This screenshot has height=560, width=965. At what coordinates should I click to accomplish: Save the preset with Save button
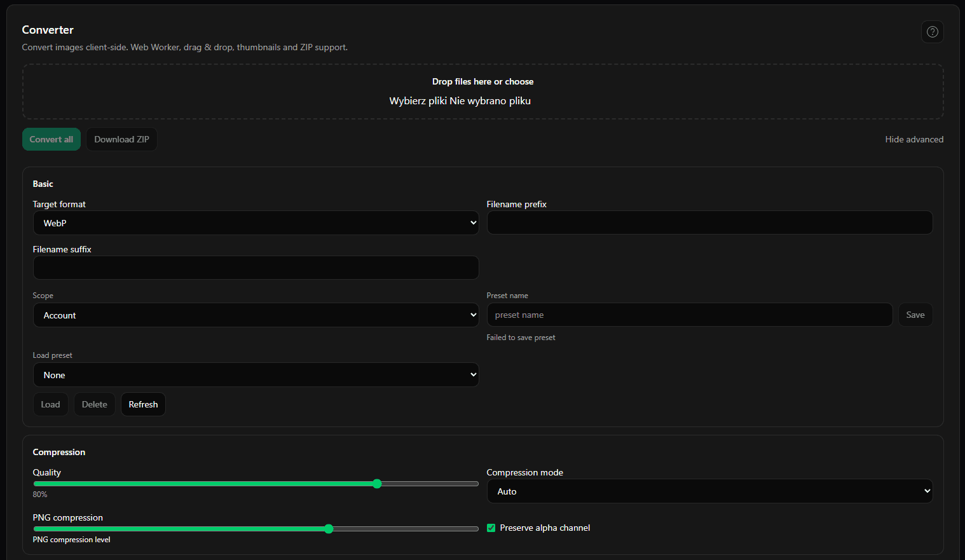pyautogui.click(x=915, y=315)
